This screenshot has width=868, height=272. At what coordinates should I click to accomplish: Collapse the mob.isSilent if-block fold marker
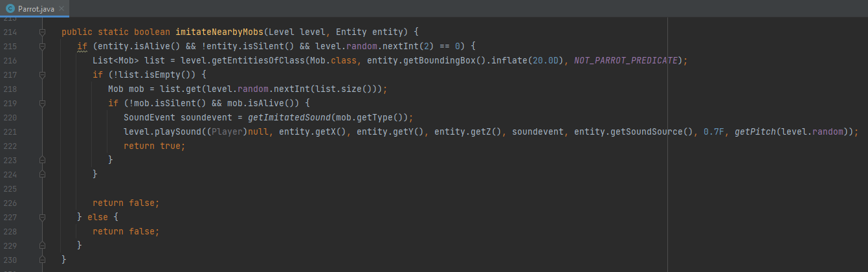pyautogui.click(x=42, y=103)
